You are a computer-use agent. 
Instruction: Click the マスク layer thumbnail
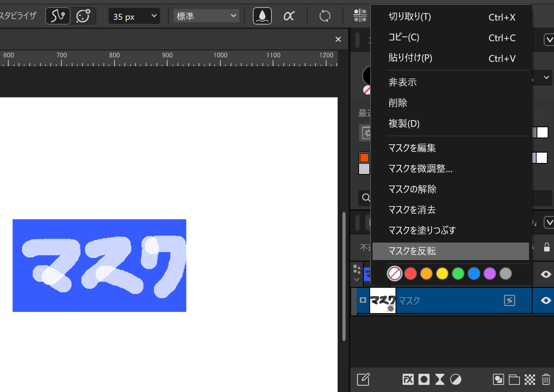tap(383, 300)
